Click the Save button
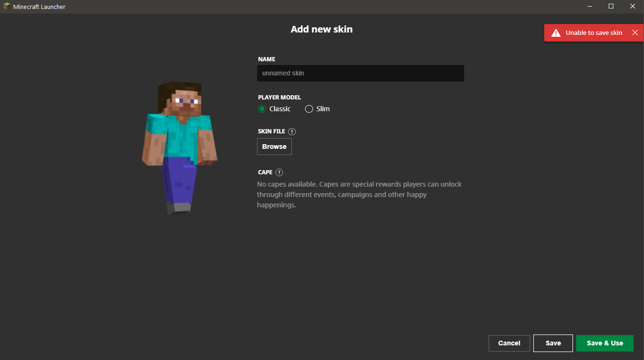644x360 pixels. coord(553,343)
